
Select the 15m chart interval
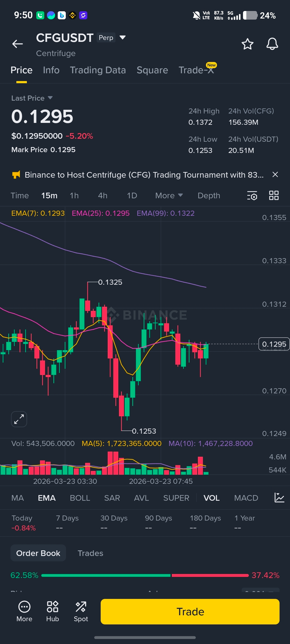(x=49, y=196)
